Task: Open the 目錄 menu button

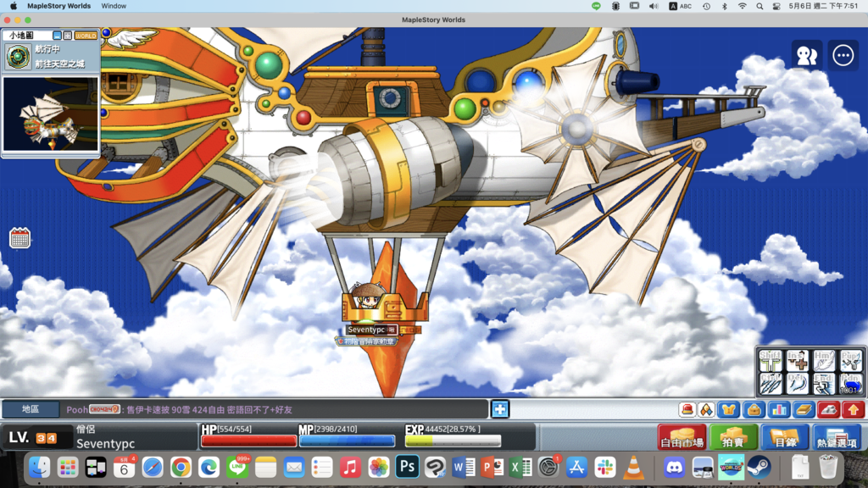Action: (x=785, y=438)
